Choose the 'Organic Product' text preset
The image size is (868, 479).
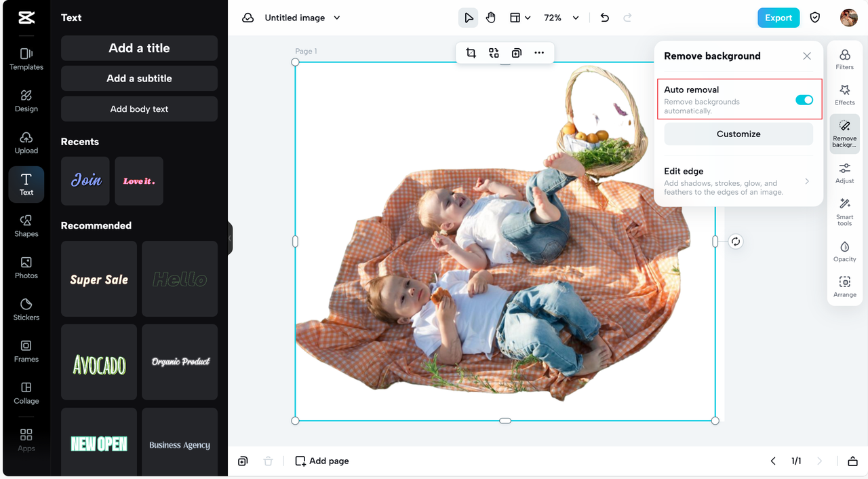(x=180, y=362)
